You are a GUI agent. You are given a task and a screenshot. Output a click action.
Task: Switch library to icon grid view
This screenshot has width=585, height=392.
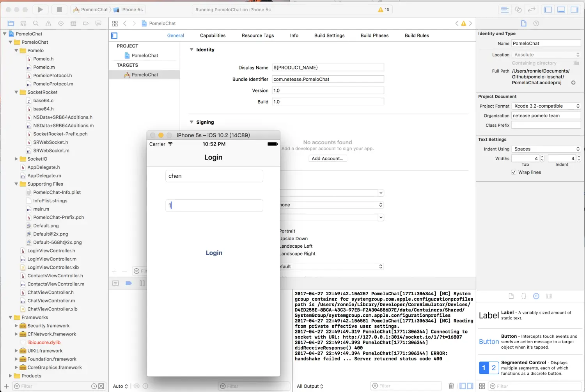pyautogui.click(x=482, y=386)
